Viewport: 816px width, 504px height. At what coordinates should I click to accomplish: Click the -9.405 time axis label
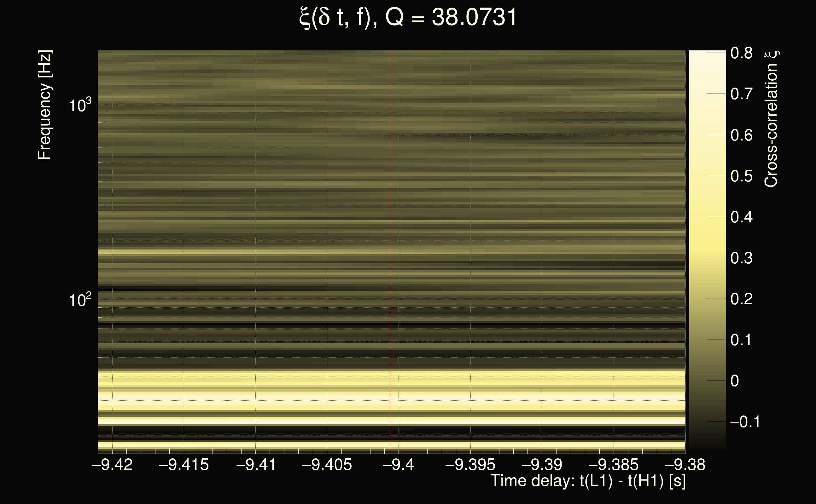[327, 465]
